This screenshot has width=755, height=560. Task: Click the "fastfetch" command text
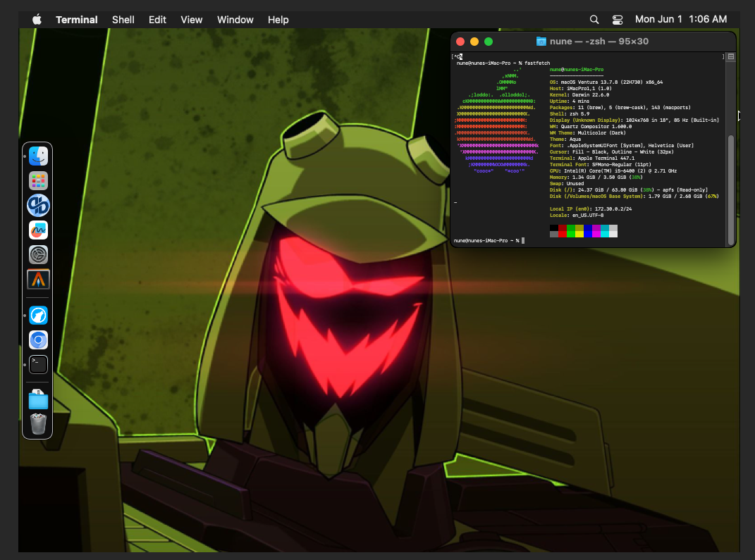point(537,63)
